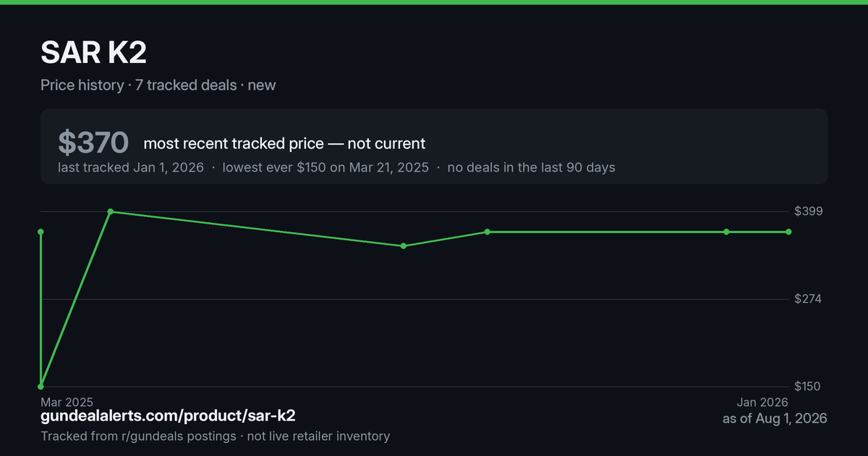Click 'last tracked Jan 1, 2026' text

tap(131, 167)
